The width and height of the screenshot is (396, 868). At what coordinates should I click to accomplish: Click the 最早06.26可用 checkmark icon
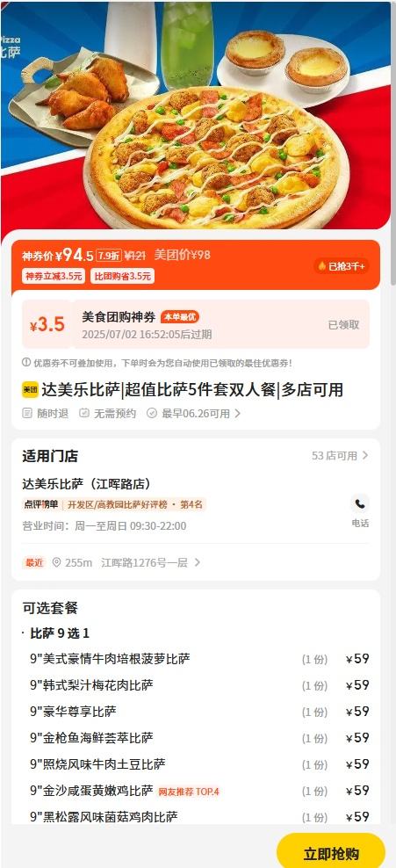coord(152,413)
